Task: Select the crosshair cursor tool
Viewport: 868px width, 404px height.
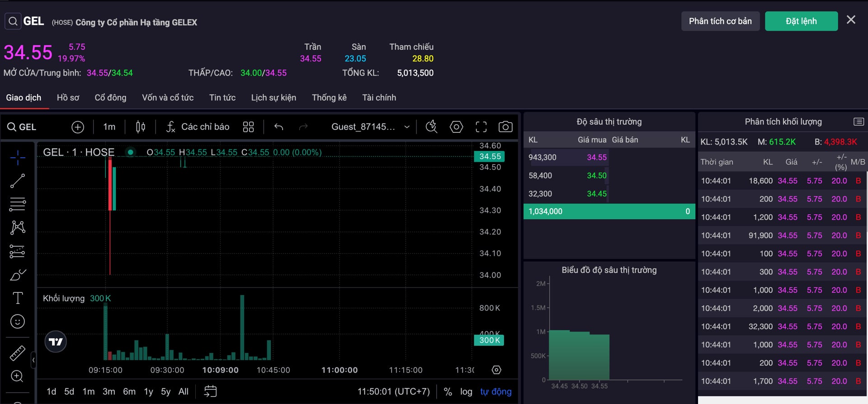Action: [x=18, y=157]
